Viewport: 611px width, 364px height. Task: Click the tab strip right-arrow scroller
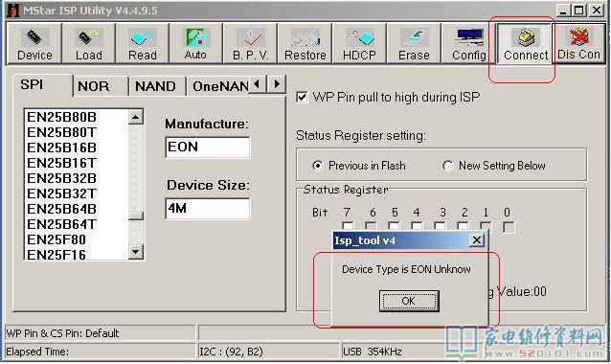277,83
